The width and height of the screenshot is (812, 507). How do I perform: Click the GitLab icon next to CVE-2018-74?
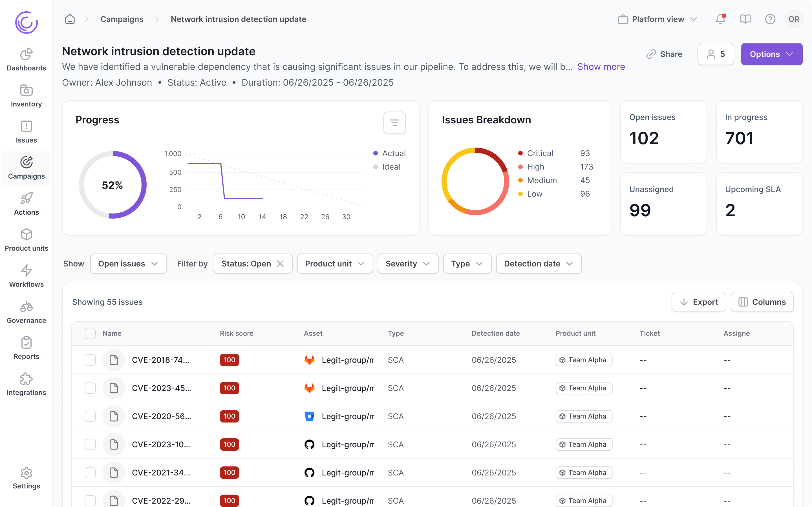pyautogui.click(x=309, y=360)
